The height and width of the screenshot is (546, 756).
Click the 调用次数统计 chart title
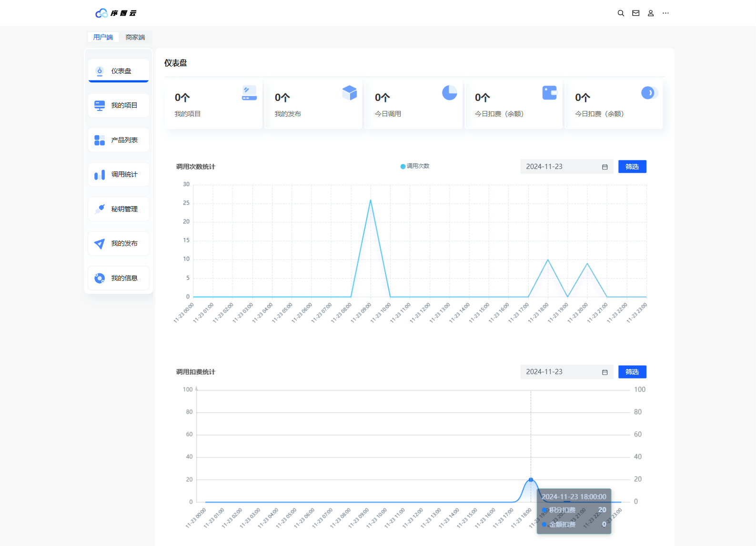pyautogui.click(x=196, y=167)
